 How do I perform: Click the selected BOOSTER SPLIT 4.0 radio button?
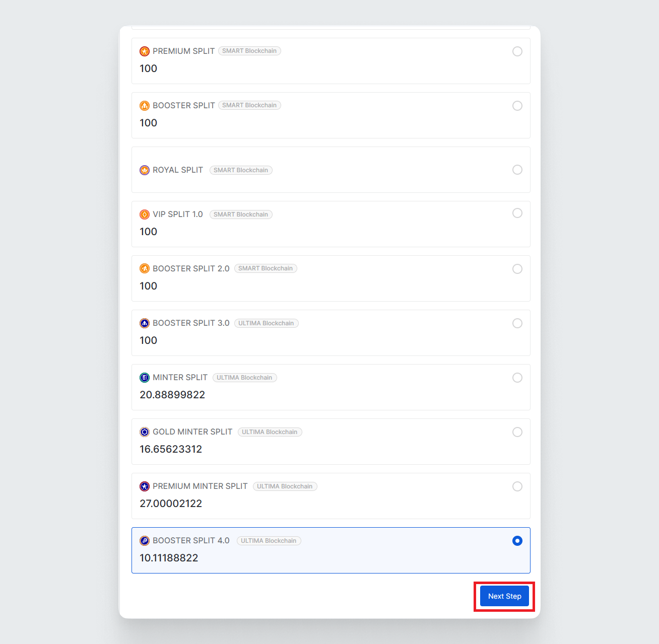(x=517, y=541)
